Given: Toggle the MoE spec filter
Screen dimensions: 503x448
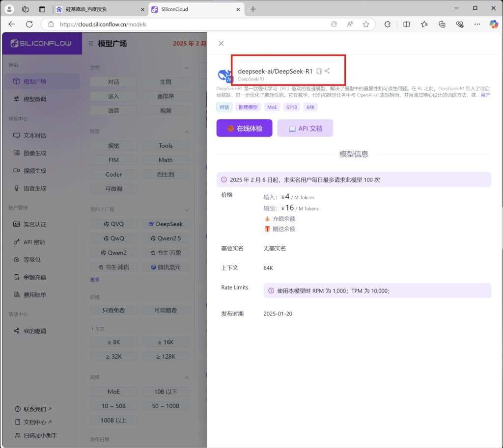Looking at the screenshot, I should pyautogui.click(x=113, y=392).
